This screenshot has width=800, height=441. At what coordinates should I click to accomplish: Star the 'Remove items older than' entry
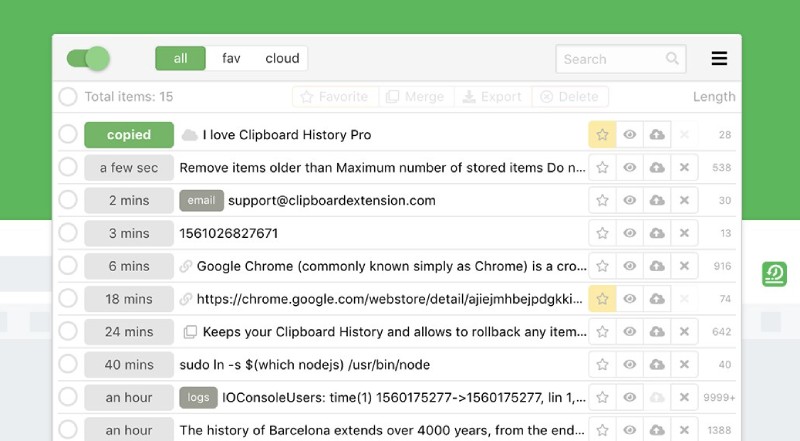(x=603, y=167)
